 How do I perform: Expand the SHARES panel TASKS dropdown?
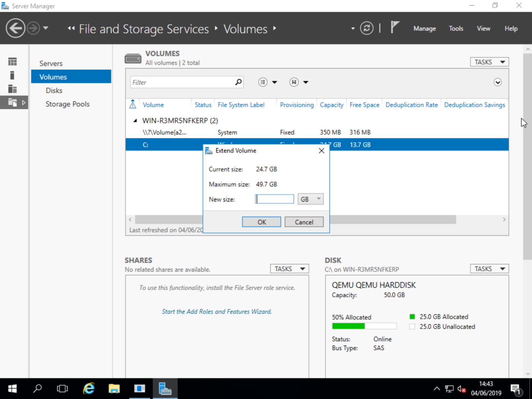[289, 269]
